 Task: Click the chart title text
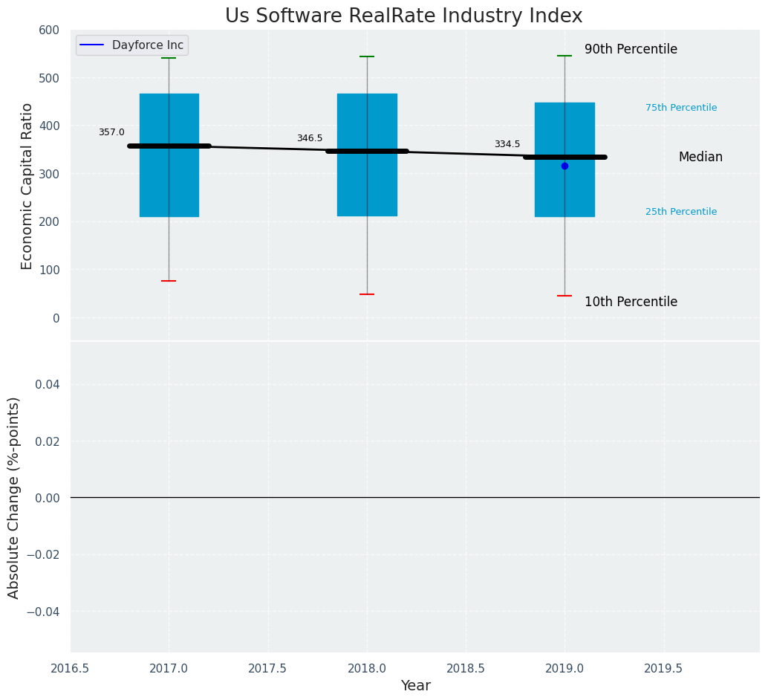click(403, 16)
